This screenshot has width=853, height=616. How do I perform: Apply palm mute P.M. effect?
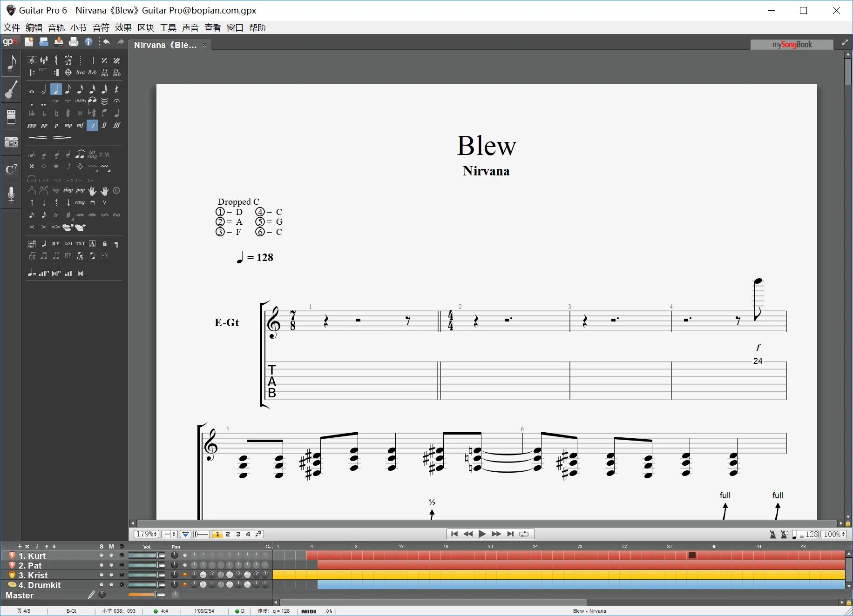[x=104, y=154]
